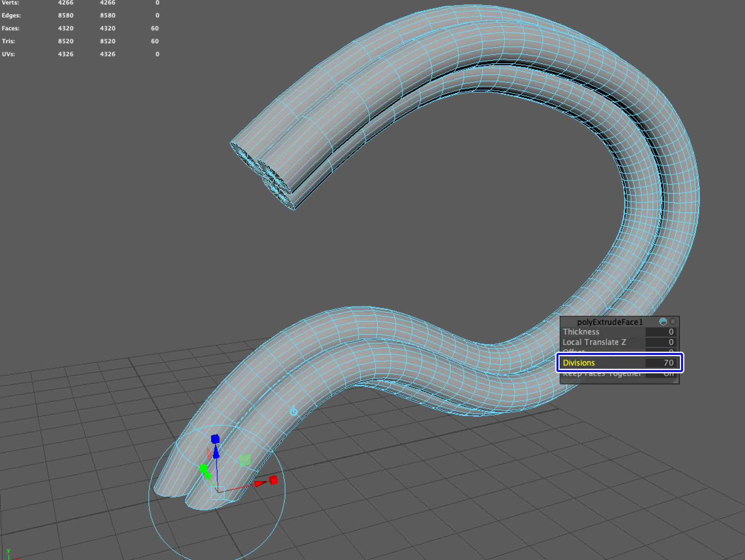The width and height of the screenshot is (745, 560).
Task: Click the blue Z-axis scale cube handle
Action: point(215,439)
